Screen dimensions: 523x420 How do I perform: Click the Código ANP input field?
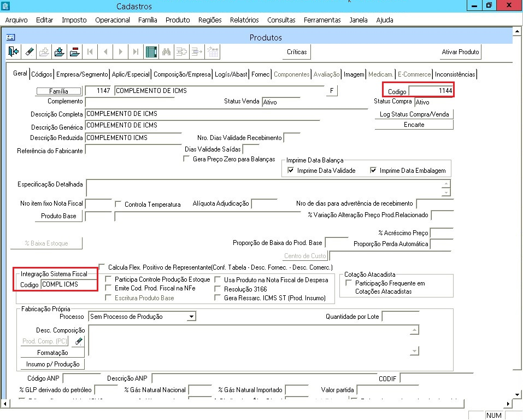(x=81, y=378)
